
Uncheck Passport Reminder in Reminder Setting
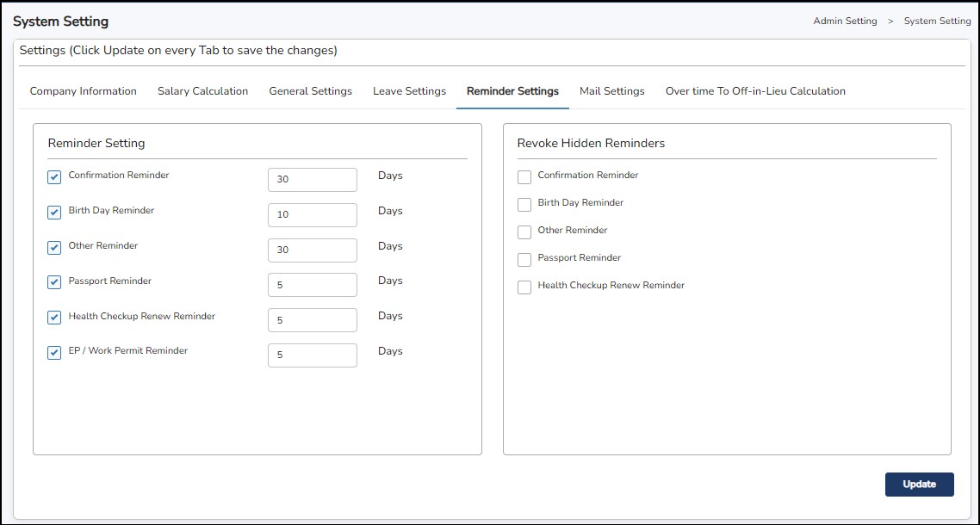(54, 282)
